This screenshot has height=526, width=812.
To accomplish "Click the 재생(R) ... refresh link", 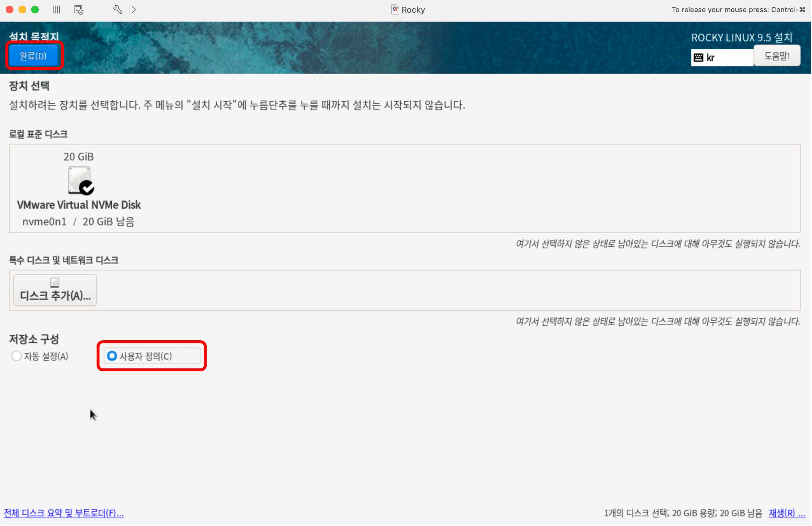I will coord(787,513).
